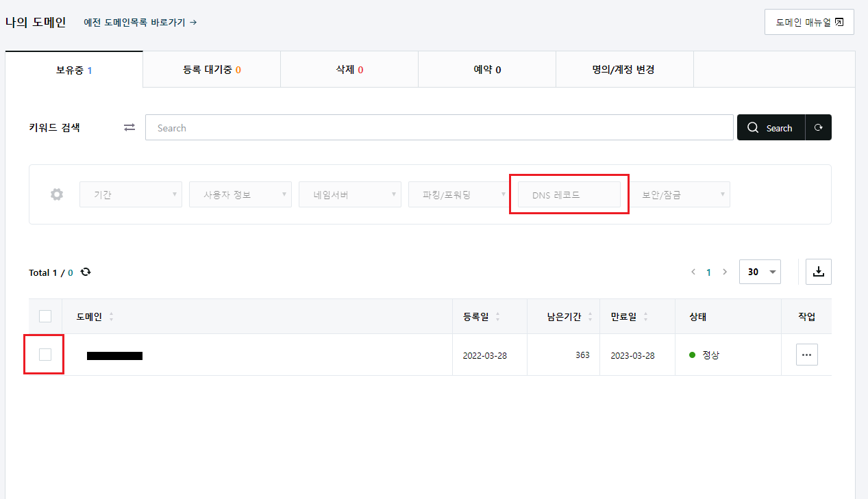Download the domain list via download icon
This screenshot has width=868, height=499.
(819, 271)
